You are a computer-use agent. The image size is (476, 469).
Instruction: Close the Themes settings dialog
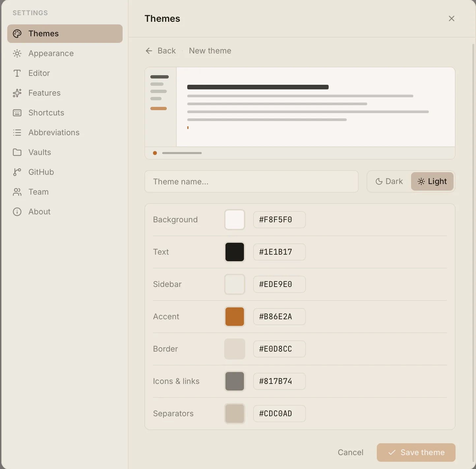452,18
